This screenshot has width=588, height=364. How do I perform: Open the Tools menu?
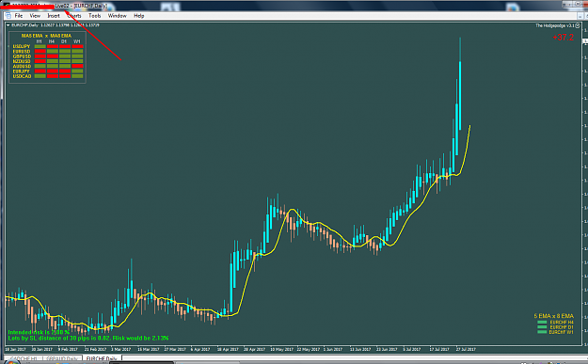[94, 16]
